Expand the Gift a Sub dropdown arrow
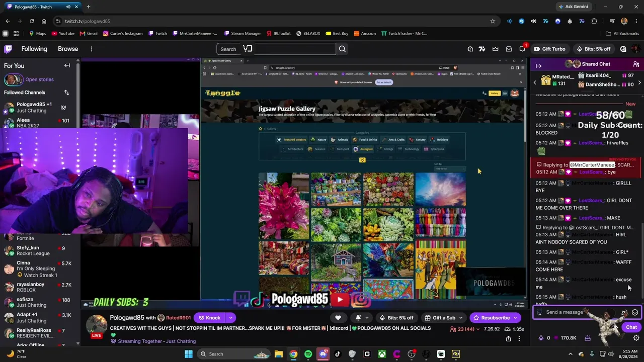Viewport: 644px width, 362px height. [460, 318]
